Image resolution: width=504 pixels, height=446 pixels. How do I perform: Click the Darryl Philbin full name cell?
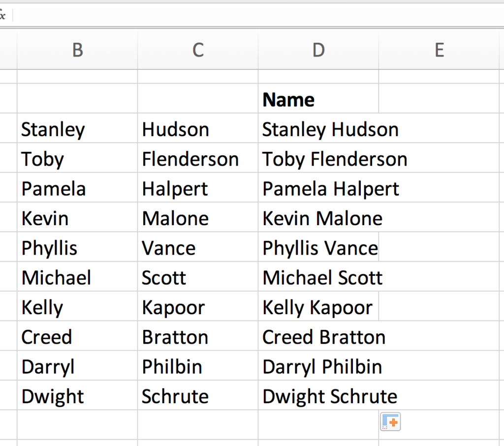coord(318,366)
